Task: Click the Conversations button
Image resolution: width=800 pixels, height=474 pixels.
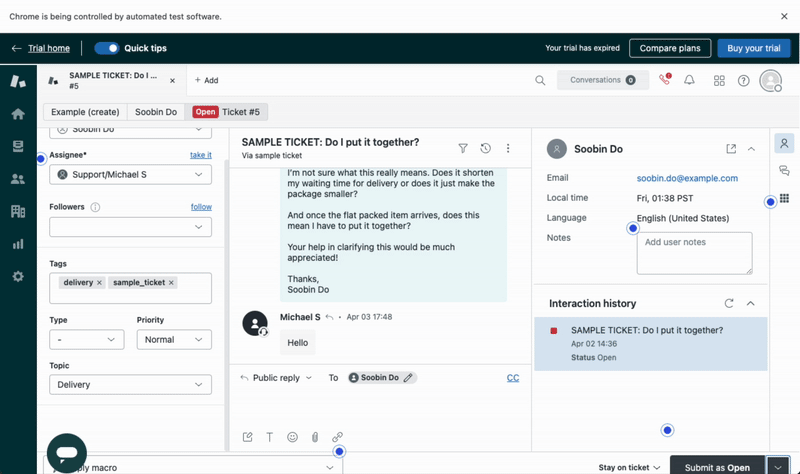Action: (x=603, y=80)
